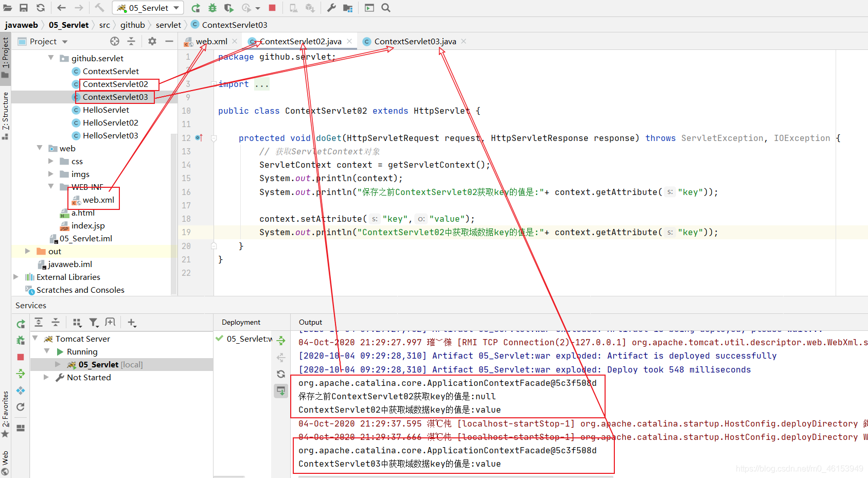Collapse github.servlet package
Screen dimensions: 868x478
pos(51,58)
